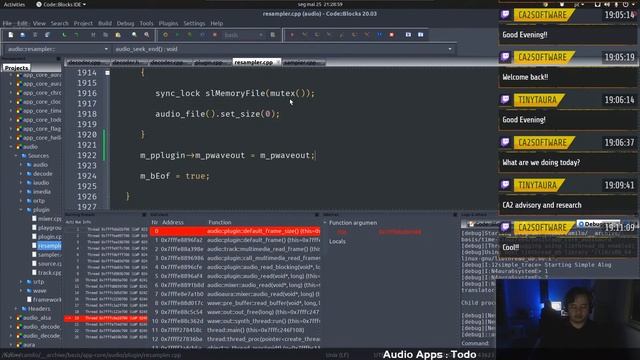Click the Next line debug icon
The image size is (640, 360).
tap(317, 35)
